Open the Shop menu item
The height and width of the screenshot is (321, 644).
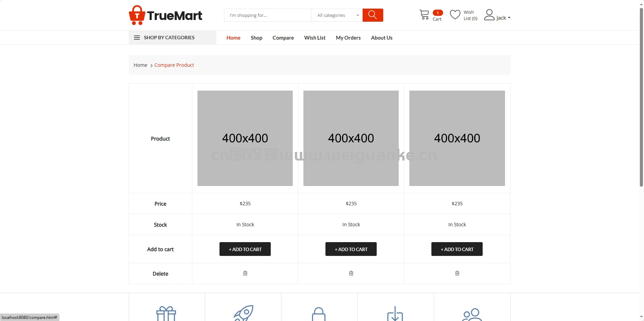click(x=256, y=38)
